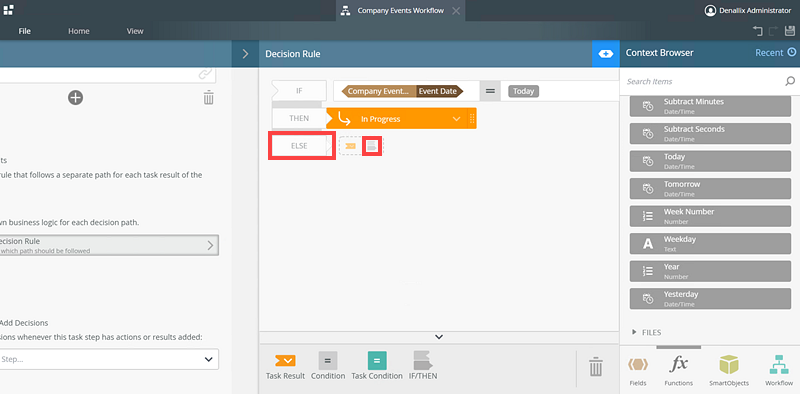The height and width of the screenshot is (394, 800).
Task: Click the redo arrow icon
Action: 773,31
